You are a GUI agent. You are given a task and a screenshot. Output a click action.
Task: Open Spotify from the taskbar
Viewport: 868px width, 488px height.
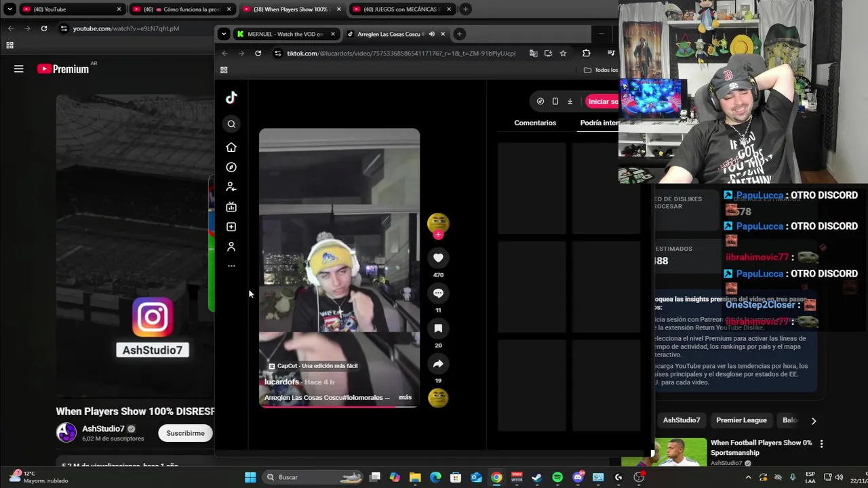pos(557,477)
